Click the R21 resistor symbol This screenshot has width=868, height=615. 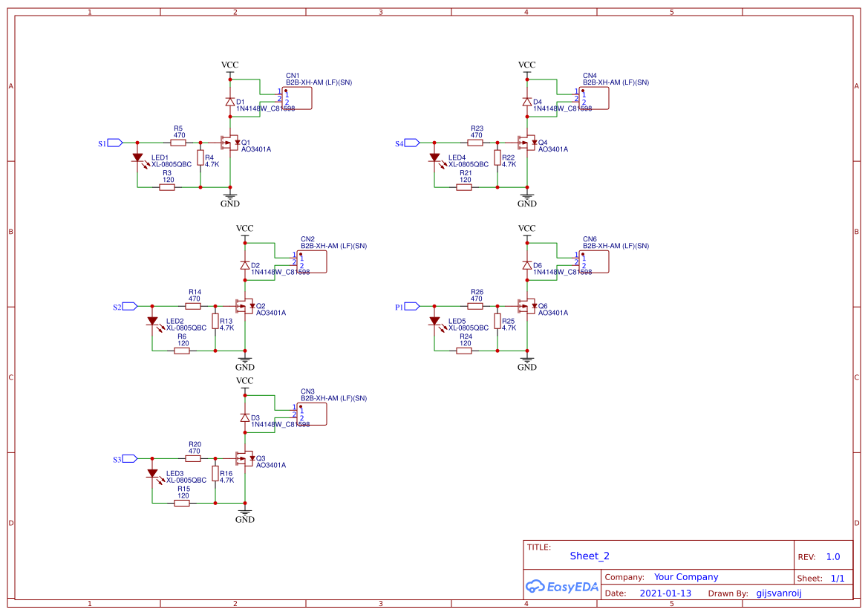(465, 187)
